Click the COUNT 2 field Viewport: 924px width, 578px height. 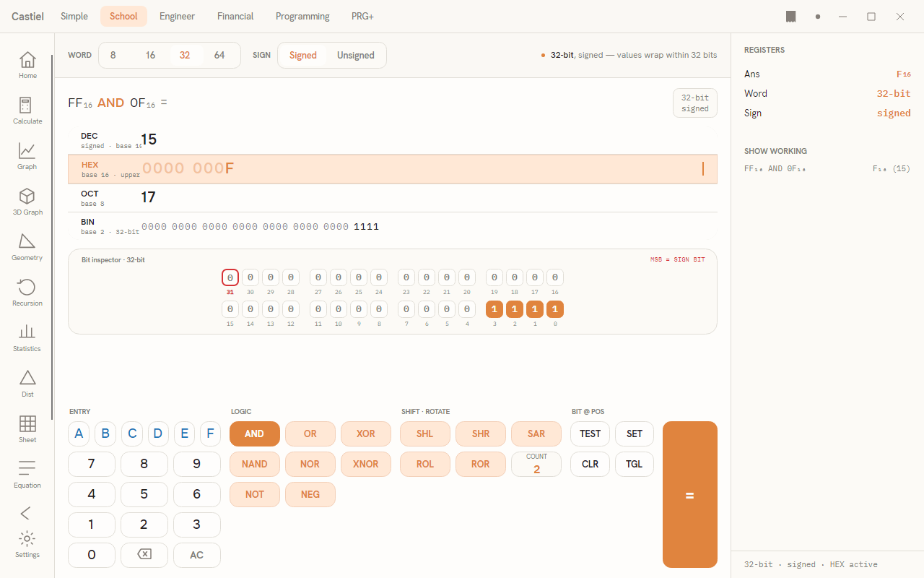[536, 464]
